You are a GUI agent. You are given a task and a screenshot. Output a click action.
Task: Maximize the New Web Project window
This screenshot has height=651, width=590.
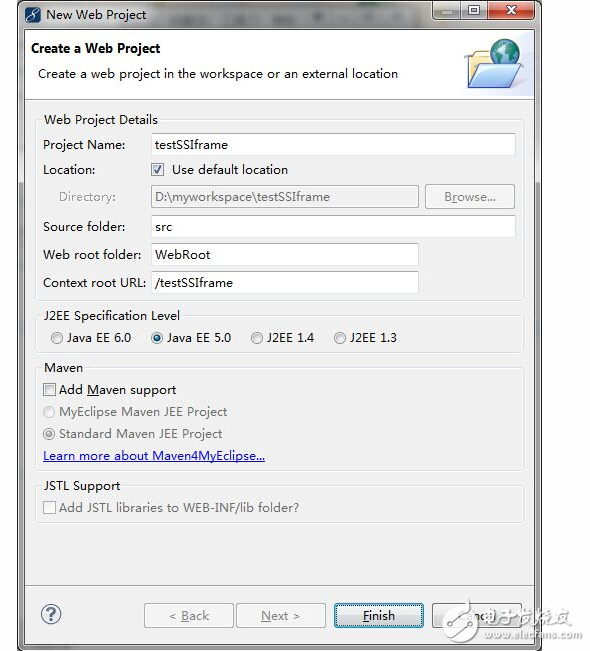pyautogui.click(x=473, y=10)
